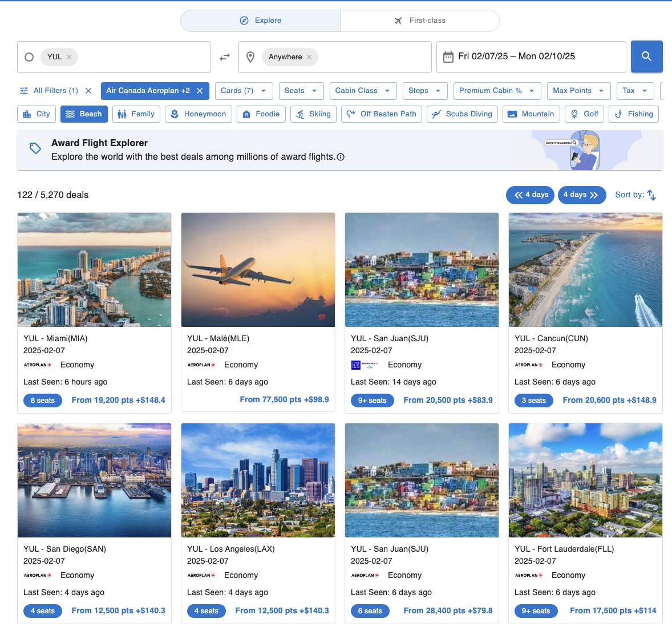Open the Cancun (CUN) beach photo

(585, 270)
